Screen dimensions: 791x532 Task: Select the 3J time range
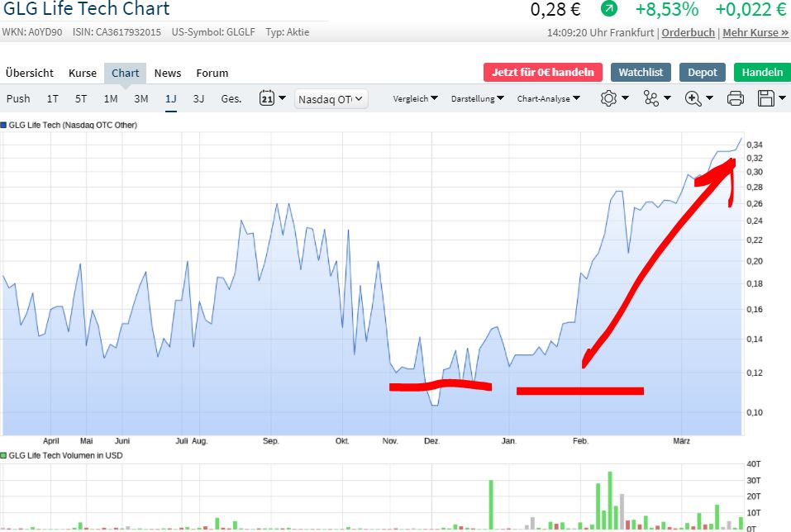(198, 98)
